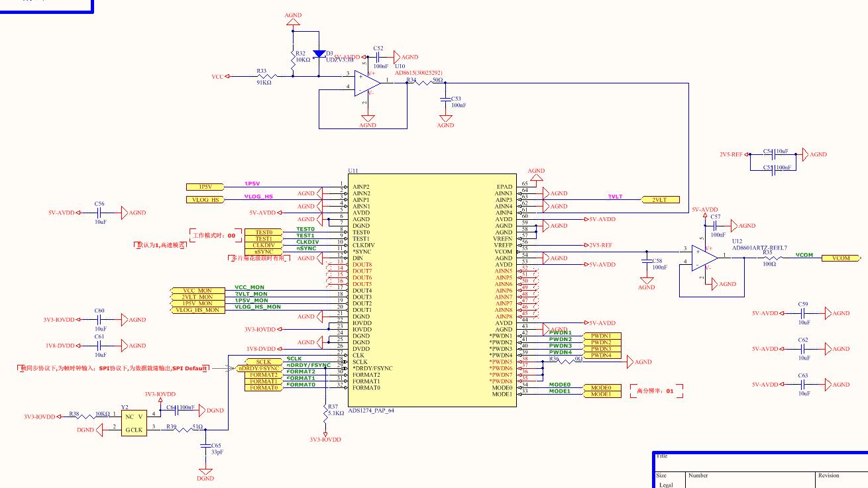Click the 2VLT port on right
The width and height of the screenshot is (868, 488).
point(661,199)
